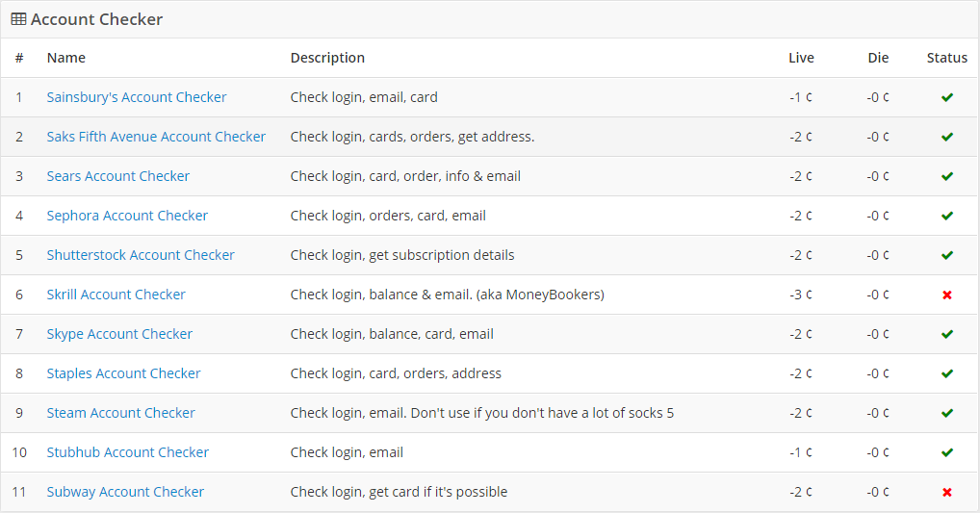The height and width of the screenshot is (513, 980).
Task: Click row number 11 in the table
Action: [19, 492]
